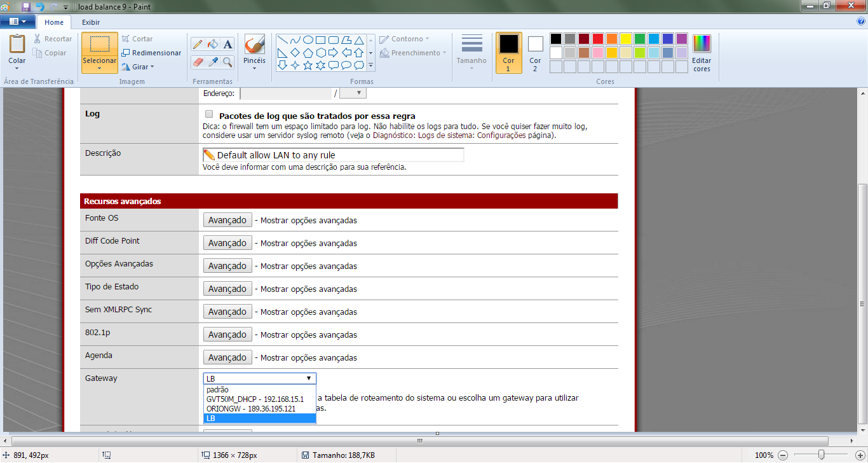This screenshot has height=463, width=868.
Task: Click the Redo arrow in quick access toolbar
Action: click(54, 6)
